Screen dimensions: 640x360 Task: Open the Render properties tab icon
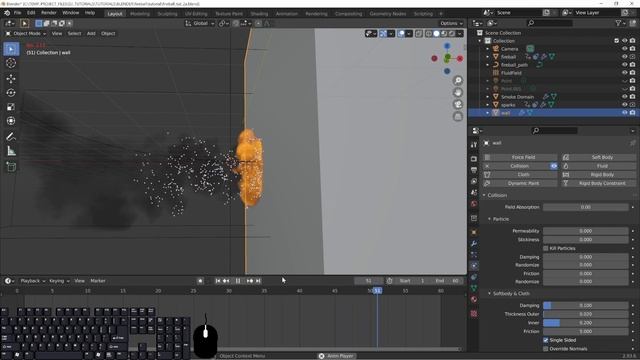coord(473,159)
